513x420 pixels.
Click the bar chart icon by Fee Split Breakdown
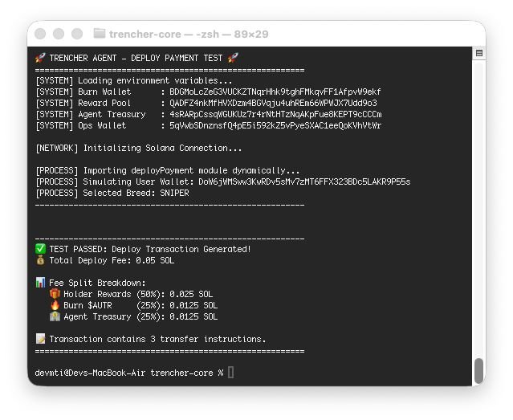[40, 283]
